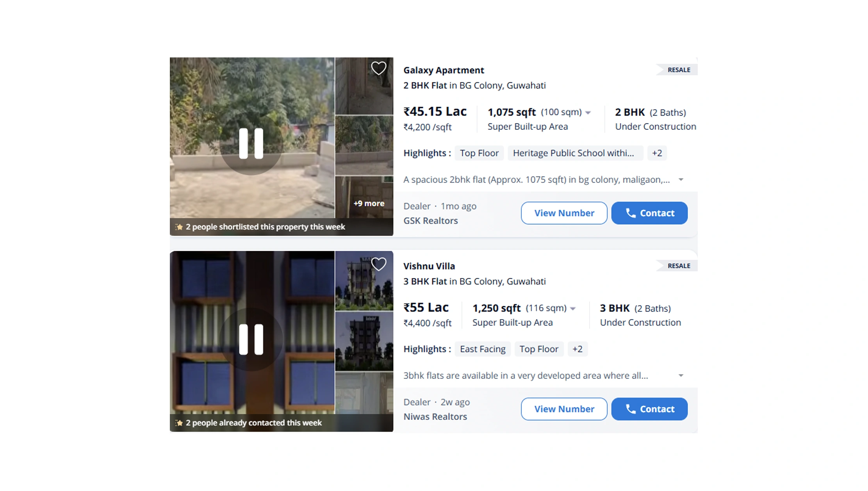Viewport: 868px width, 491px height.
Task: View Galaxy Apartment middle side thumbnail
Action: tap(364, 145)
